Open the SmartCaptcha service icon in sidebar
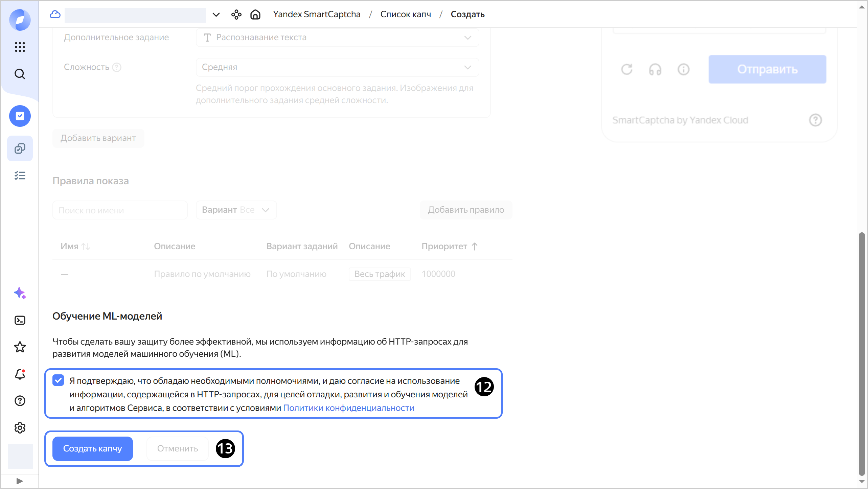 [x=20, y=116]
